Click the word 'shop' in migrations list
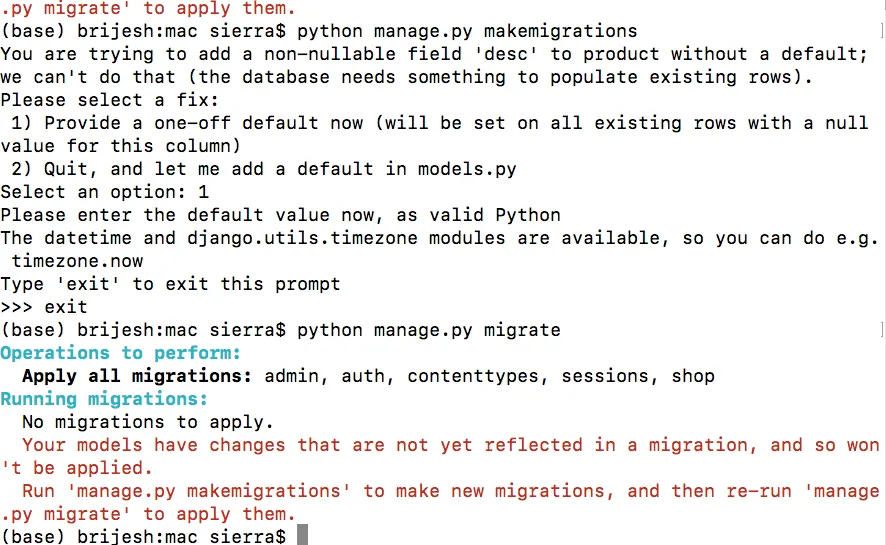The width and height of the screenshot is (886, 545). [x=693, y=376]
